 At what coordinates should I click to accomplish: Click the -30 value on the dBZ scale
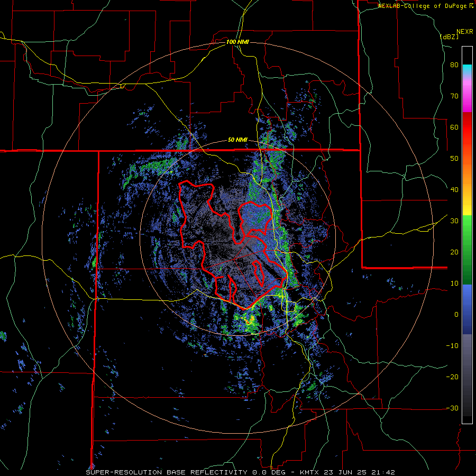(x=452, y=408)
